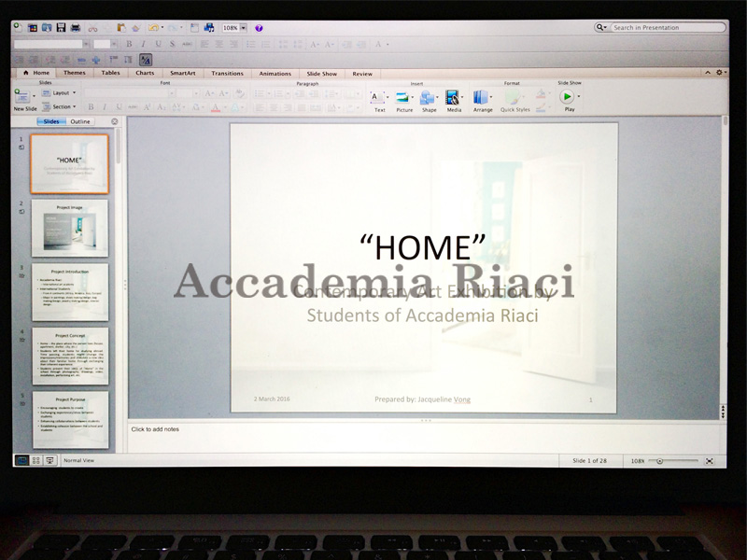This screenshot has width=747, height=560.
Task: Select slide 2 thumbnail 'Project Image'
Action: [x=70, y=228]
